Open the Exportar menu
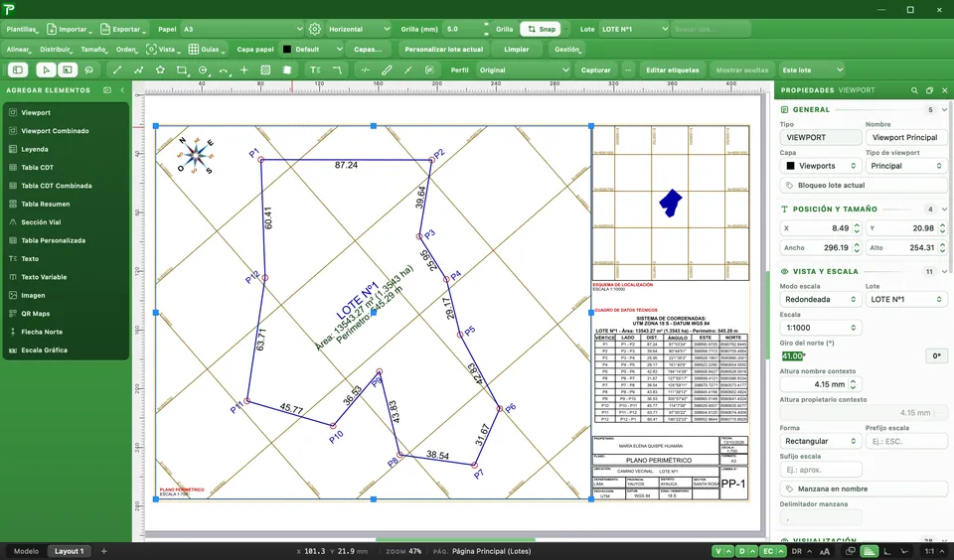 [x=123, y=29]
